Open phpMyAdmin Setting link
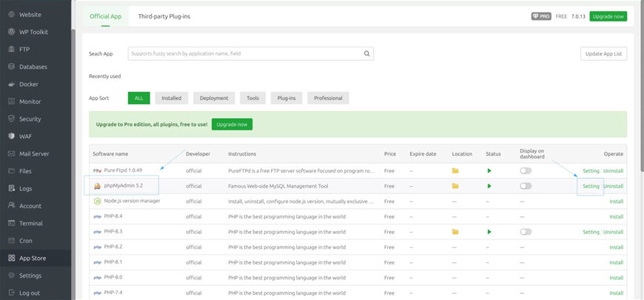Image resolution: width=644 pixels, height=300 pixels. (591, 186)
